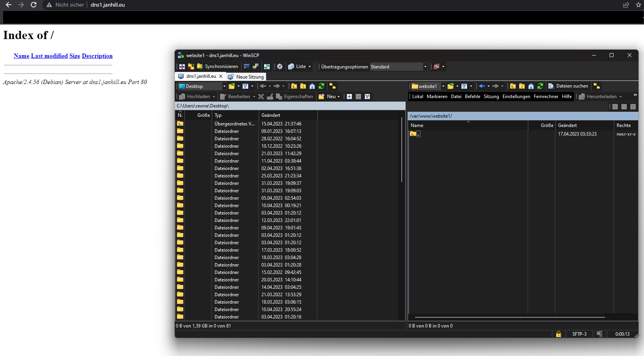Sort local panel by Geändert column
This screenshot has width=644, height=356.
point(288,115)
